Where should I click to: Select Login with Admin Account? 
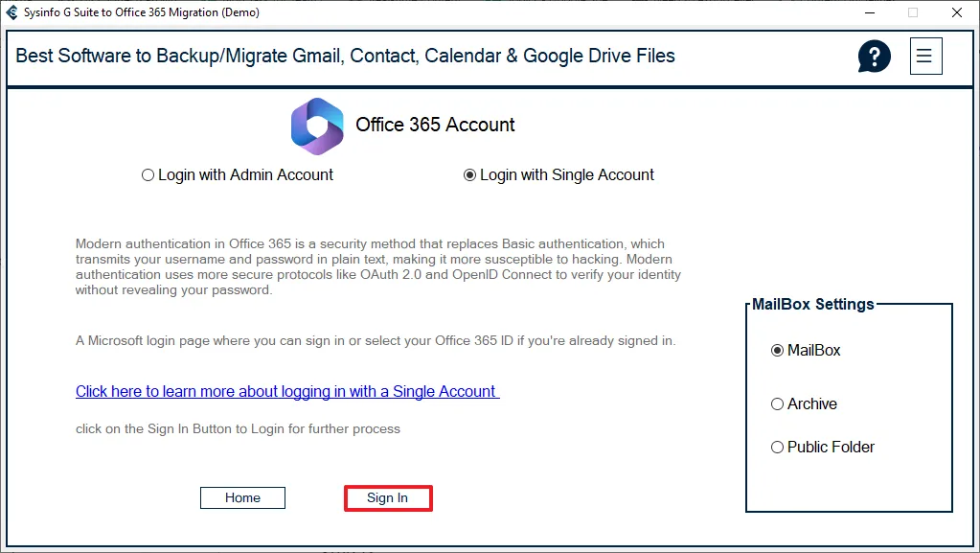pos(238,175)
